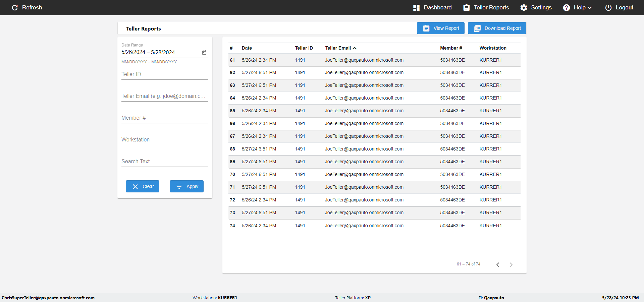Select row 61 in the report table
Viewport: 644px width, 302px height.
pos(374,60)
